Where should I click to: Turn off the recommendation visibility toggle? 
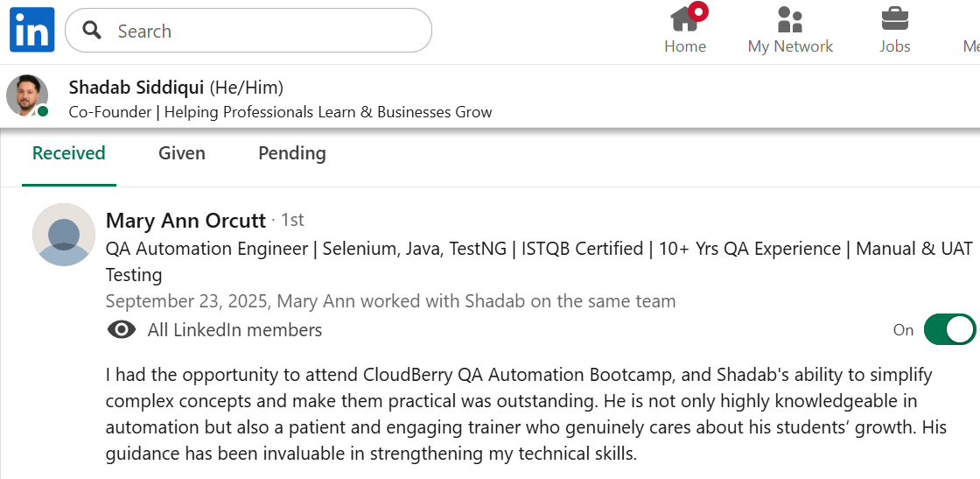coord(948,330)
